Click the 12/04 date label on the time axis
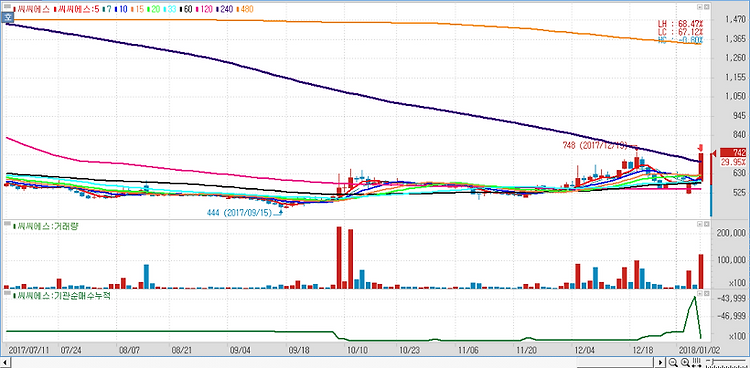Screen dimensions: 750x368 tap(585, 350)
